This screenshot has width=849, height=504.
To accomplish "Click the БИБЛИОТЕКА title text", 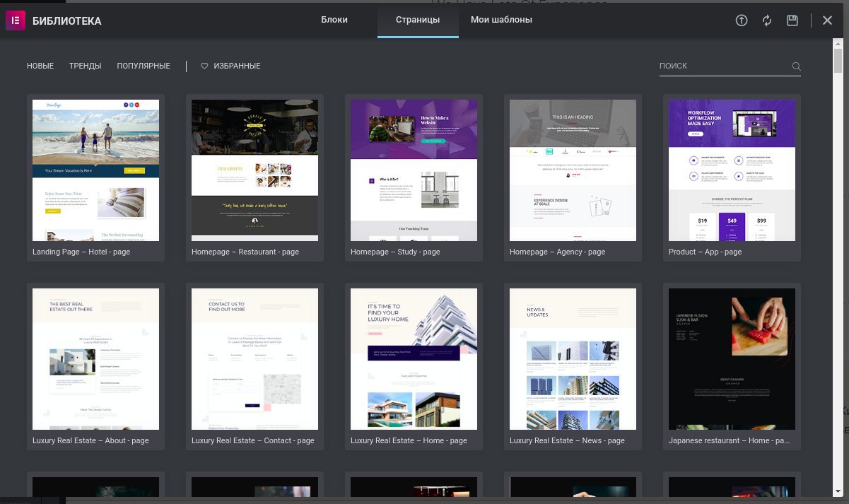I will coord(67,21).
